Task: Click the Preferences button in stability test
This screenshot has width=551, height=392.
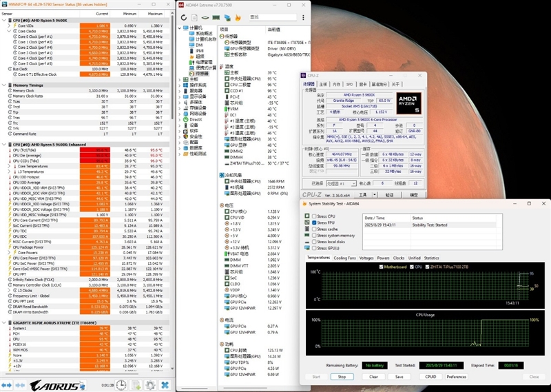Action: coord(456,377)
